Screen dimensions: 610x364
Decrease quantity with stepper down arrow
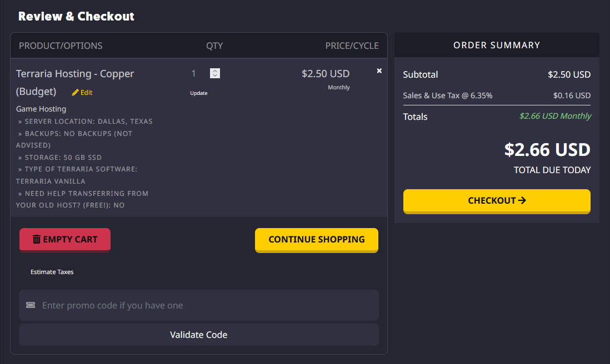coord(215,75)
